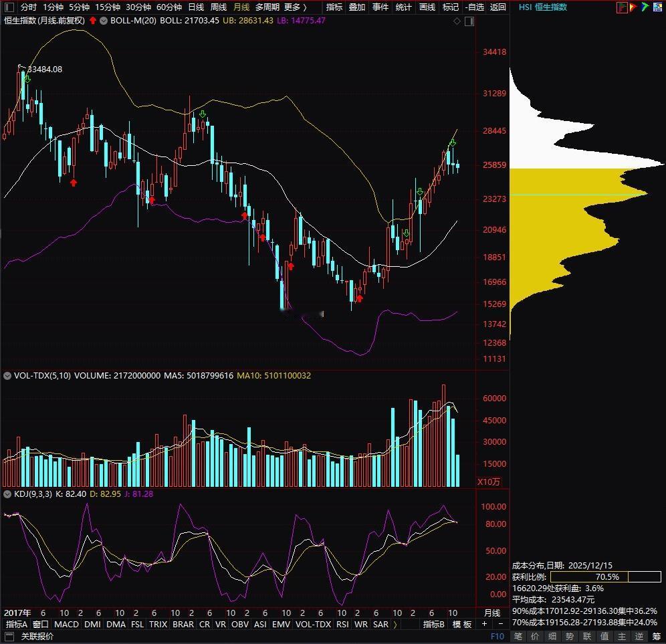Click the blue-green arrow icon beside HSI
The width and height of the screenshot is (666, 644).
click(645, 7)
